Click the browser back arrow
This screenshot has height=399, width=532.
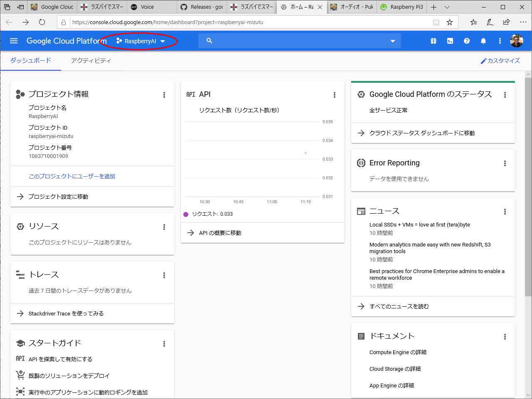[x=9, y=22]
